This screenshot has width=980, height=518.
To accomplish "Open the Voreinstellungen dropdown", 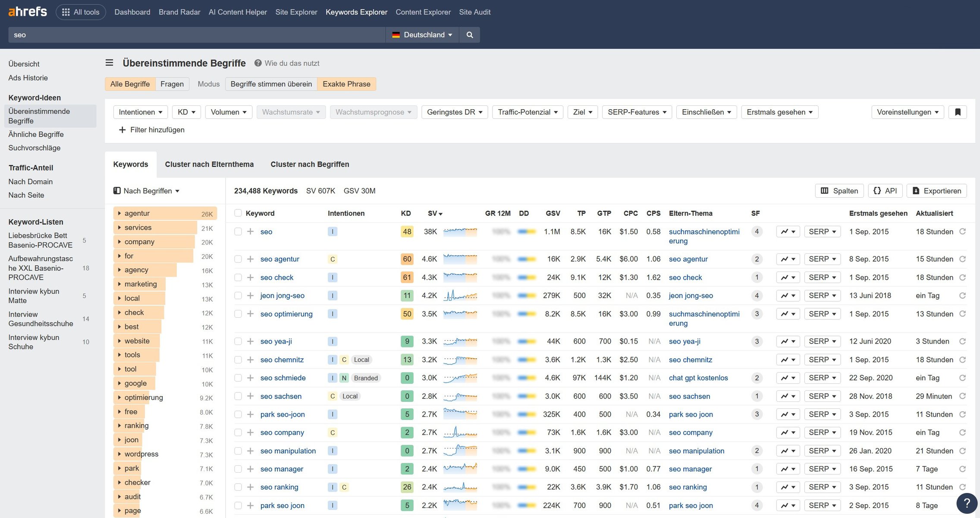I will 908,112.
